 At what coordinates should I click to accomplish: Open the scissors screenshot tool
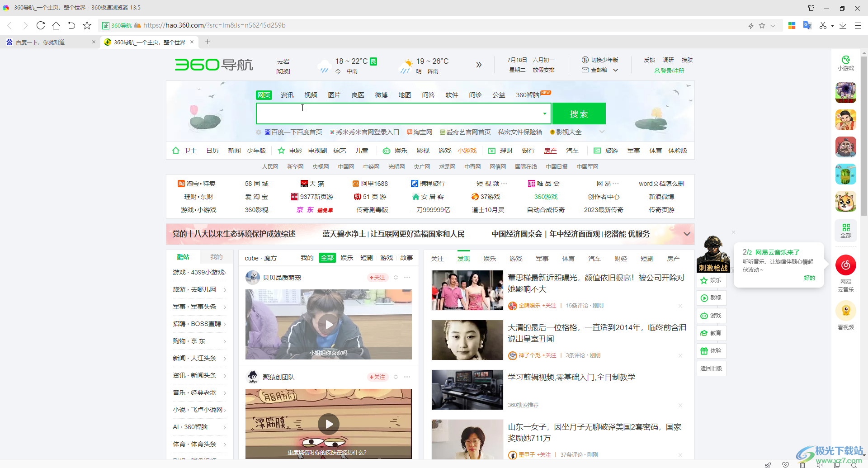click(823, 25)
